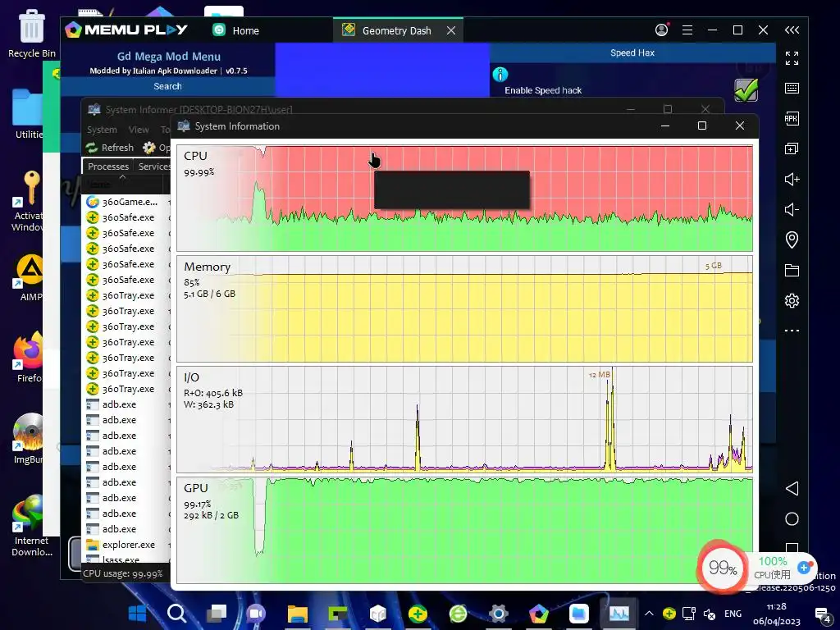Open System menu in System Informer
Image resolution: width=840 pixels, height=630 pixels.
102,130
